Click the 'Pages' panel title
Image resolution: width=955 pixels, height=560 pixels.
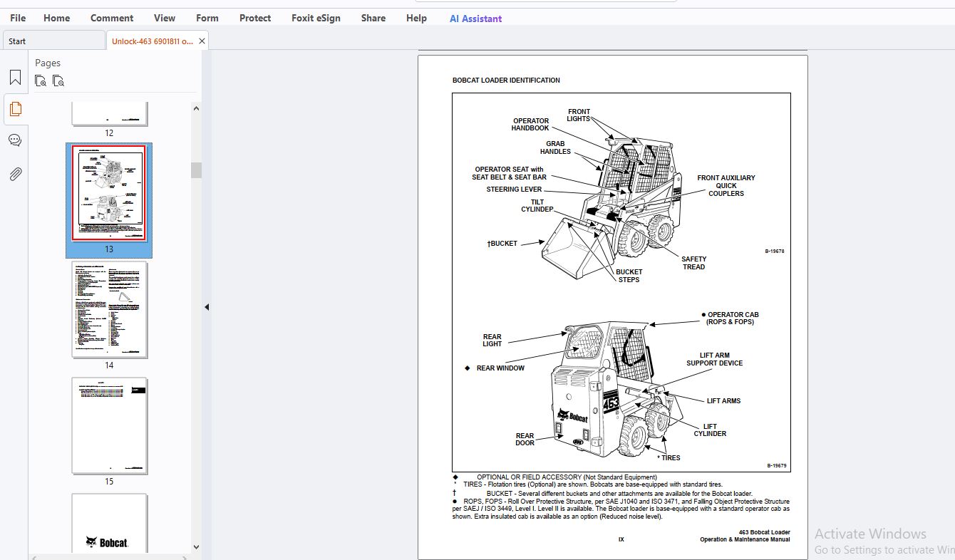coord(48,63)
